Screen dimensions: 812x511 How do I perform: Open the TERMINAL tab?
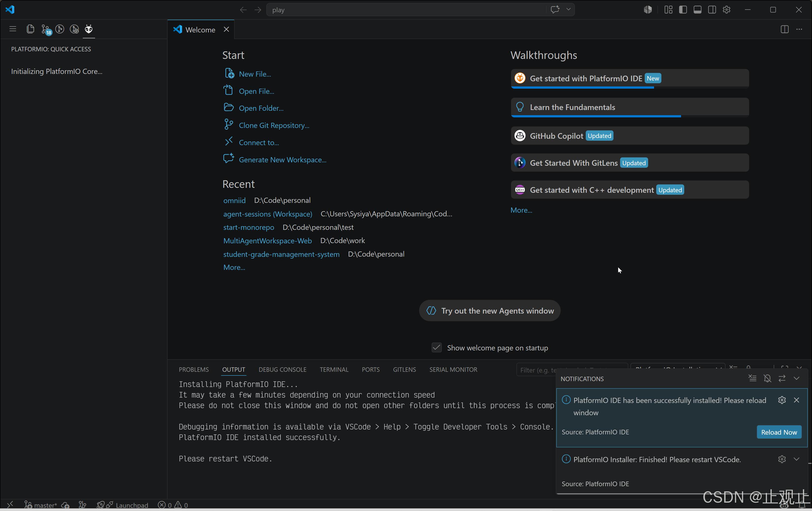click(x=334, y=369)
